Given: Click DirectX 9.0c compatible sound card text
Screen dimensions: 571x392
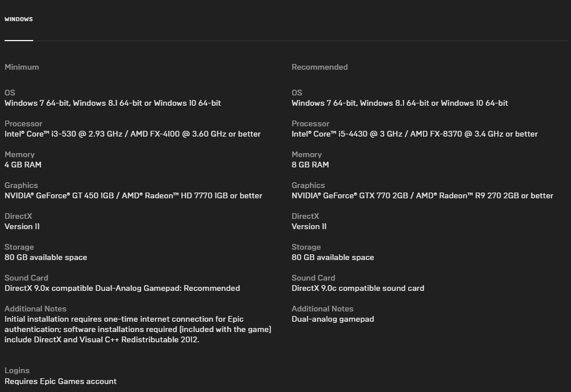Looking at the screenshot, I should click(x=358, y=288).
